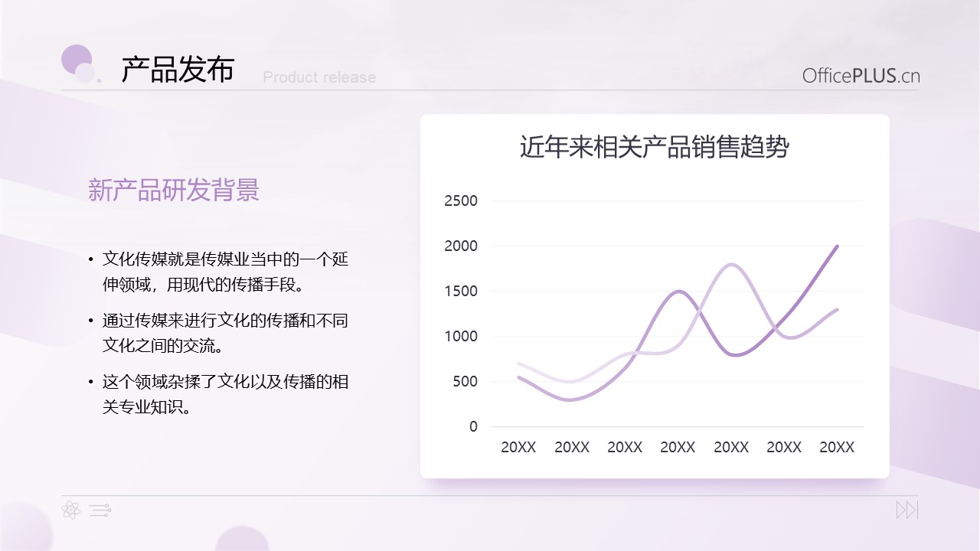This screenshot has width=980, height=551.
Task: Click the 1500 axis label
Action: click(x=461, y=292)
